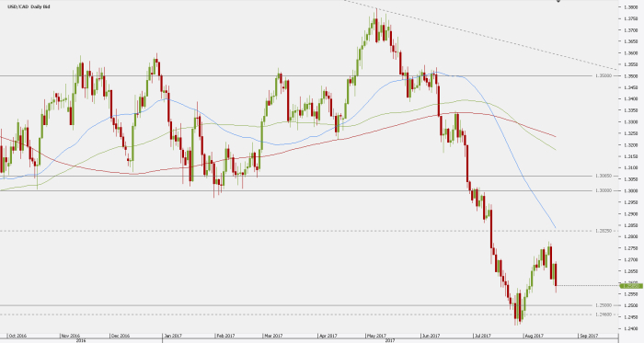The width and height of the screenshot is (644, 343).
Task: Click the 1.30000 horizontal line label
Action: [604, 190]
